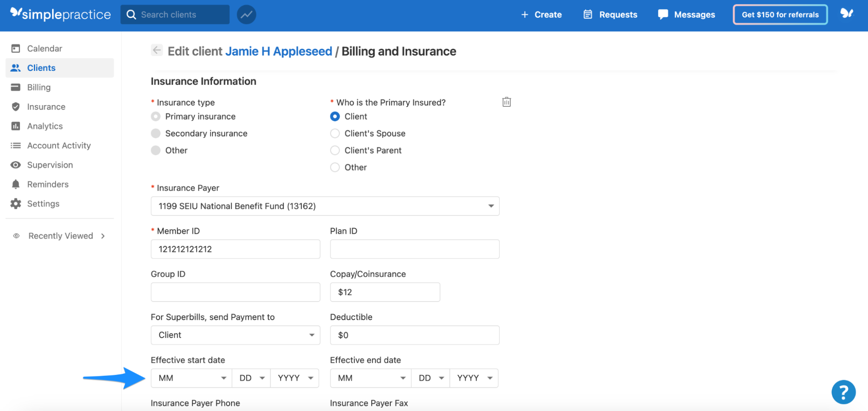868x411 pixels.
Task: Go back using the back arrow
Action: point(157,50)
